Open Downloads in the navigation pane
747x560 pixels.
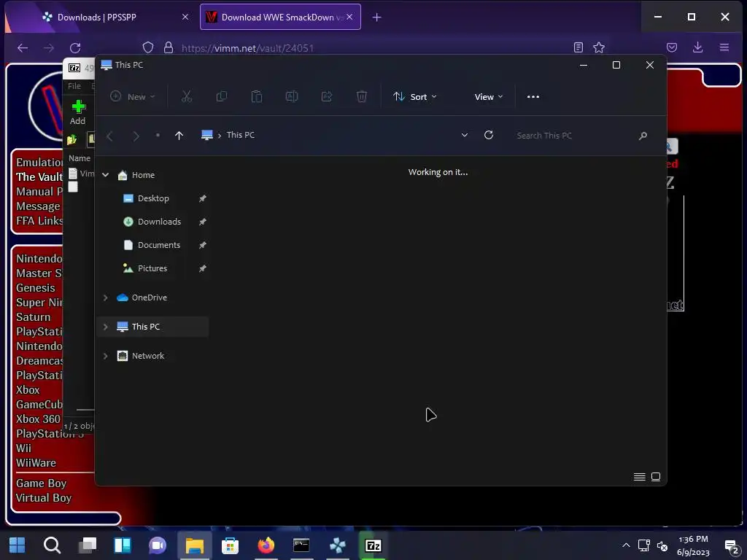point(159,222)
